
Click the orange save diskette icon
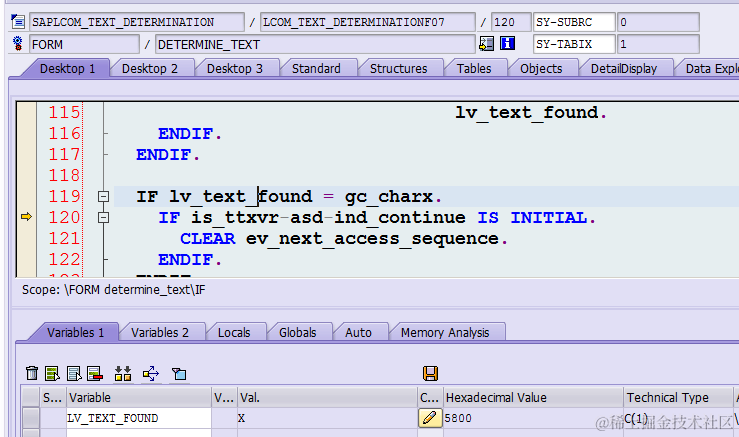point(430,373)
